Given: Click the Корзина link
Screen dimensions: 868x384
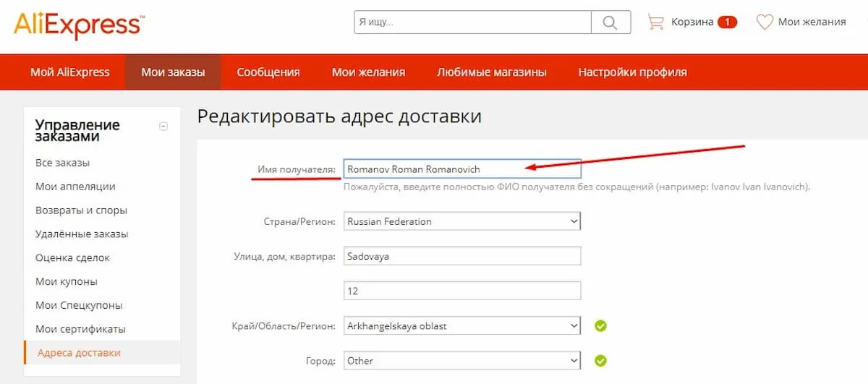Looking at the screenshot, I should point(692,22).
